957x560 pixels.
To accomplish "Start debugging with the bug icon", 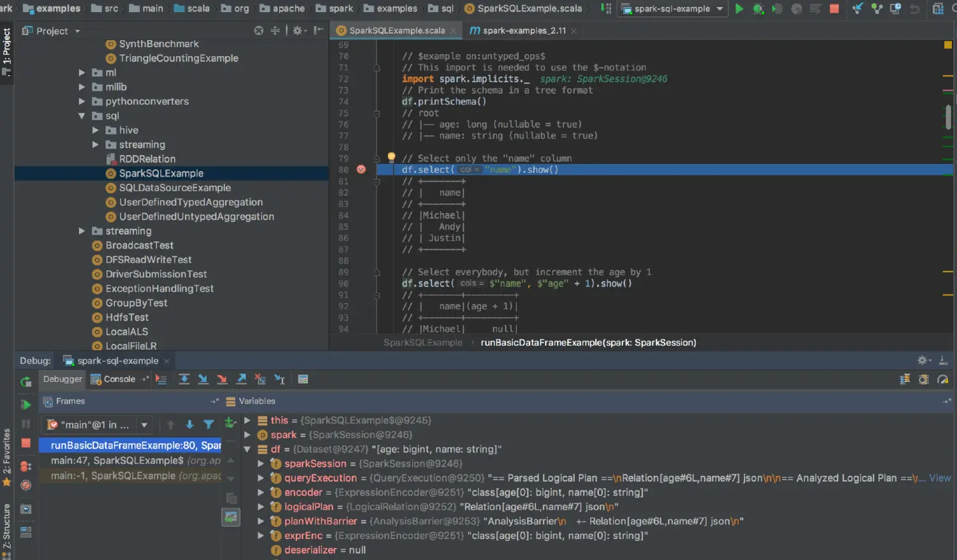I will (x=758, y=9).
